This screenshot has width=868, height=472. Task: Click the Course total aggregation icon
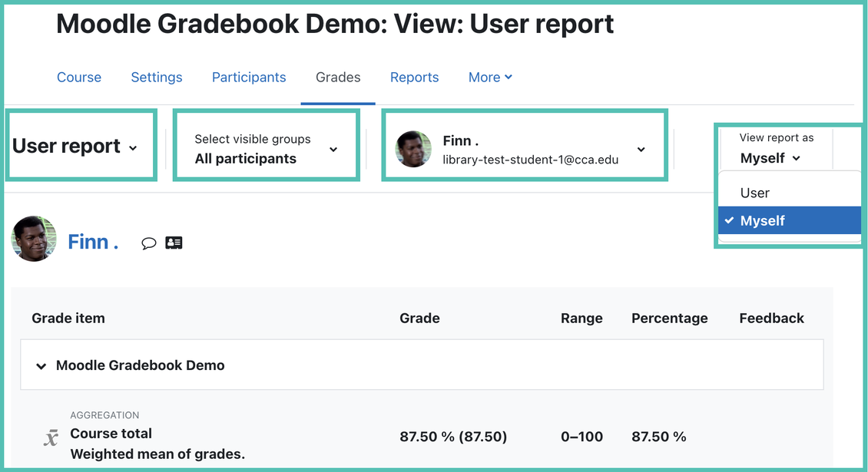coord(51,437)
